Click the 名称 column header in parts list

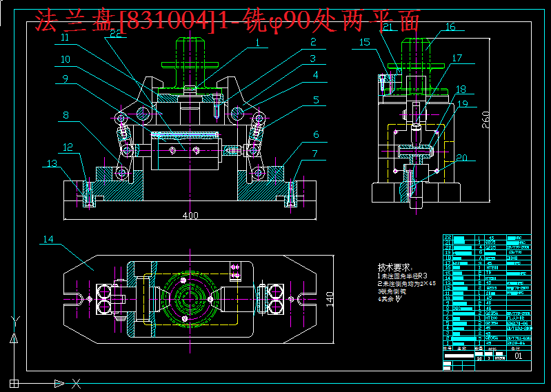pyautogui.click(x=461, y=349)
